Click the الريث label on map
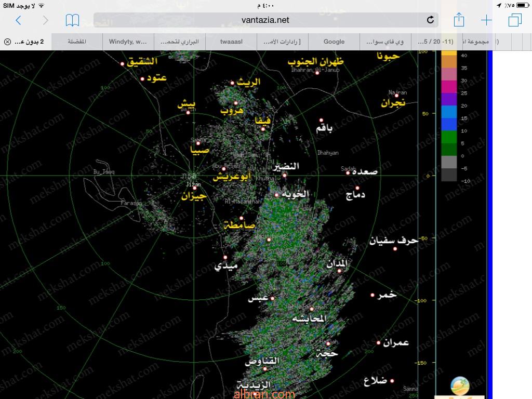 [x=248, y=82]
